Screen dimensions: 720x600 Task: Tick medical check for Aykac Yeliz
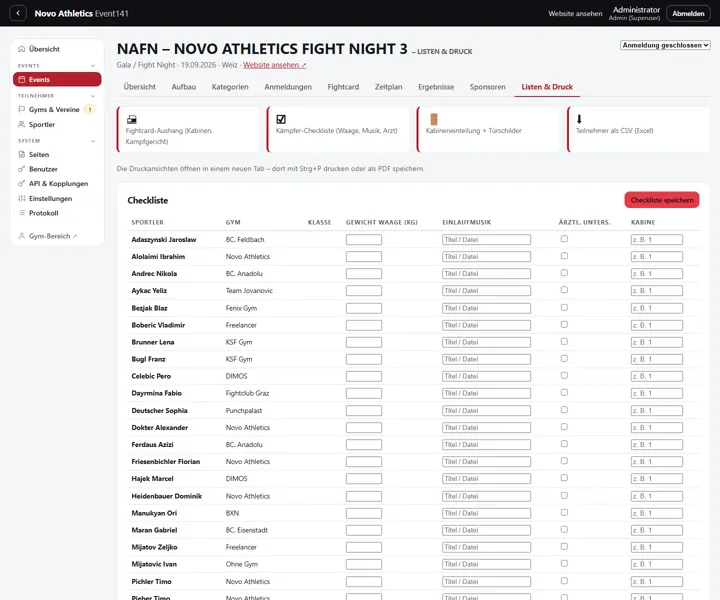click(x=564, y=290)
